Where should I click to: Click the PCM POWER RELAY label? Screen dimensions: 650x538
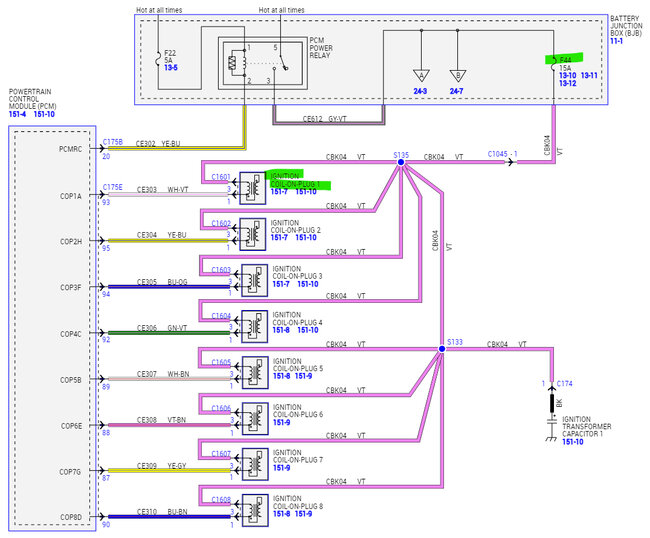click(x=321, y=48)
